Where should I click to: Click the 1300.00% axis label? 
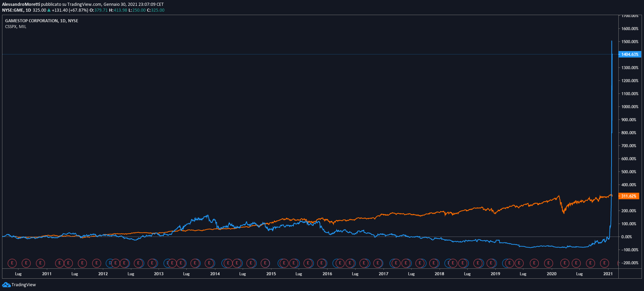coord(630,68)
